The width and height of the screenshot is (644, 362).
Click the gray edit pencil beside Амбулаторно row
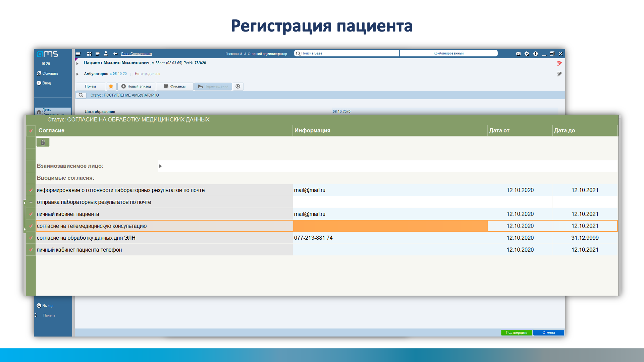click(x=559, y=74)
